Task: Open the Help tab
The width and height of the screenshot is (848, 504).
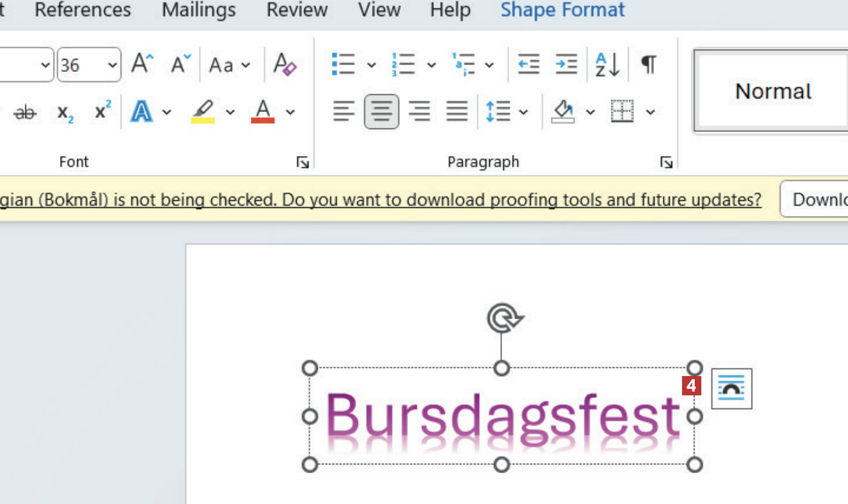Action: [450, 10]
